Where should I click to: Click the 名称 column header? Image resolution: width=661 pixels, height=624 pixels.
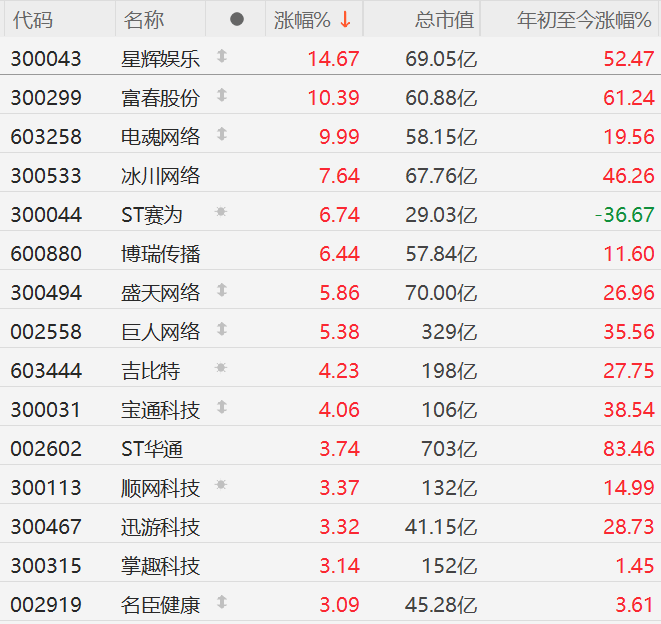[144, 20]
